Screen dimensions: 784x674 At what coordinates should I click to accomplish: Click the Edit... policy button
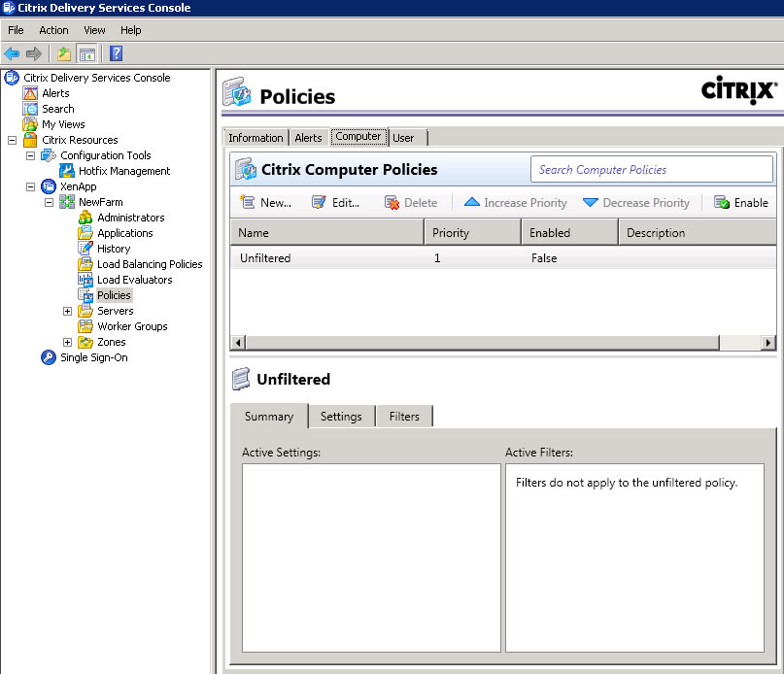click(x=335, y=203)
